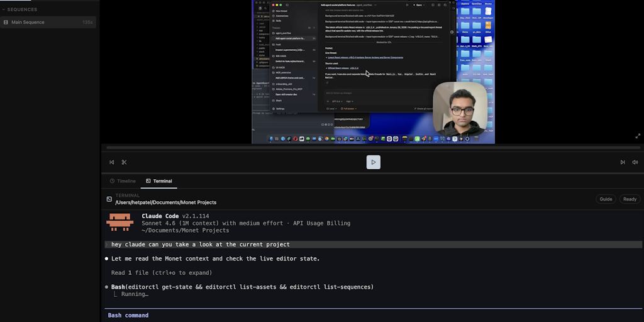Select the Main Sequence row
The width and height of the screenshot is (644, 322).
point(48,22)
